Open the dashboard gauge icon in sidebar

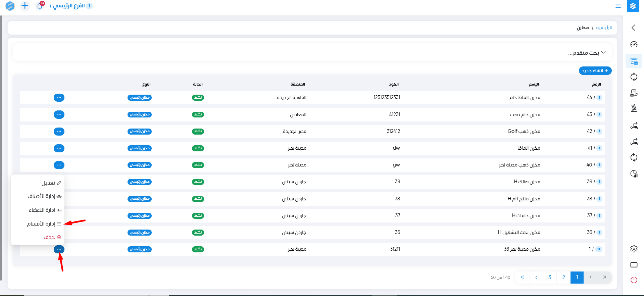click(634, 44)
